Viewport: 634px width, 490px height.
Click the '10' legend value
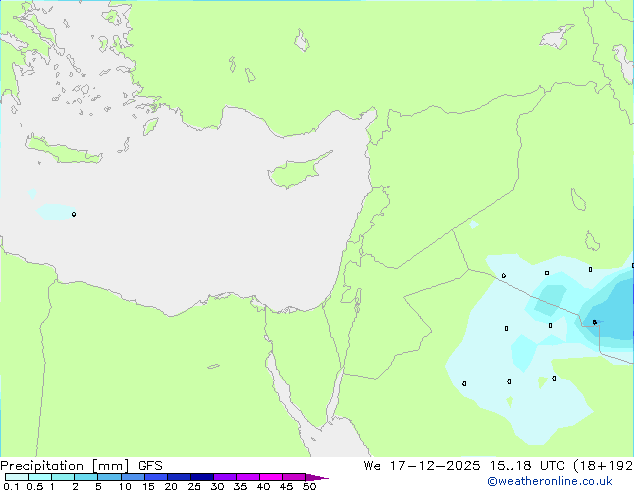pos(125,486)
